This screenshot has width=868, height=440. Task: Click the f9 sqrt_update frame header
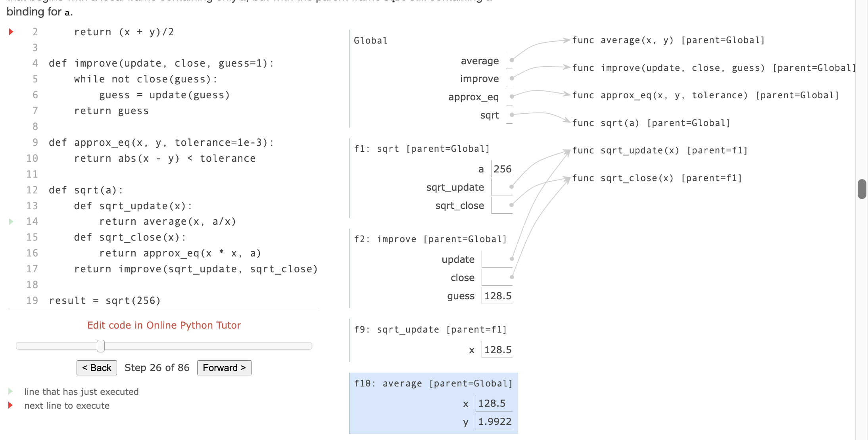(x=430, y=329)
